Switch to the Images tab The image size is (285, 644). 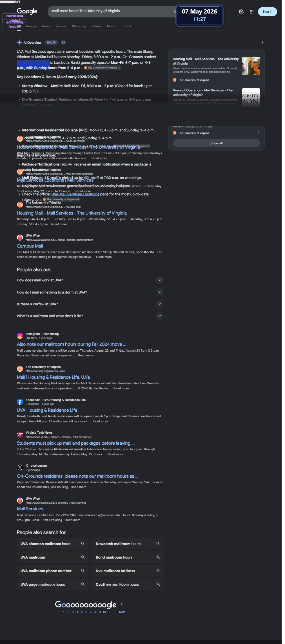point(32,26)
